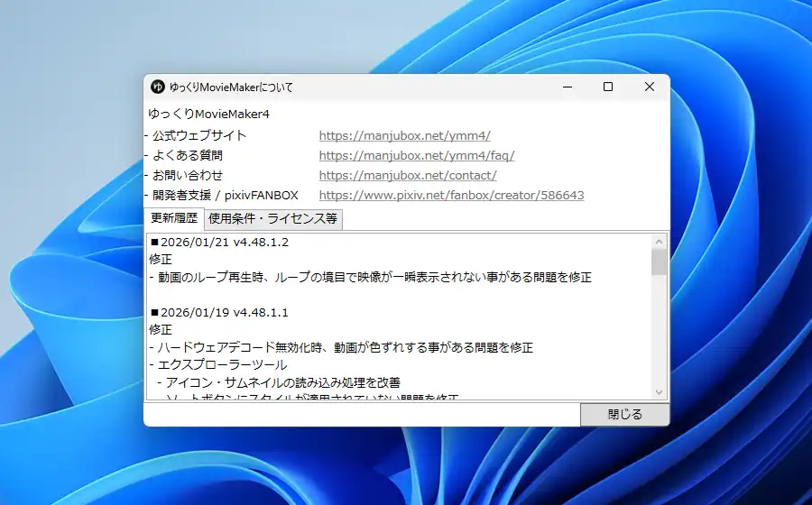Viewport: 812px width, 505px height.
Task: Click the ゆっくりMovieMaker4 product name label
Action: click(208, 114)
